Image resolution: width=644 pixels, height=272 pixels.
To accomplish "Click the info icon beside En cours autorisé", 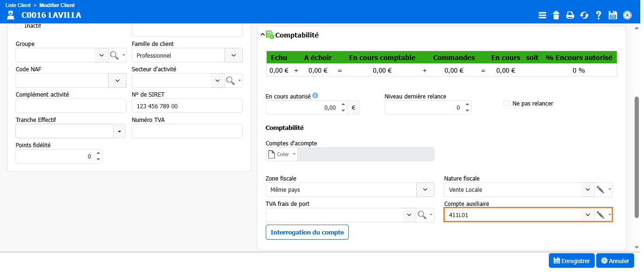I will click(315, 96).
